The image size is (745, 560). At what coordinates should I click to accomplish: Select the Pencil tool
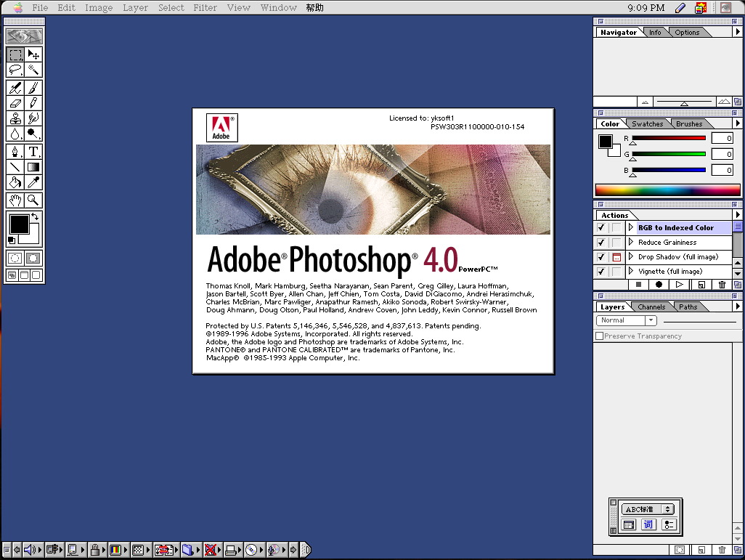(x=33, y=103)
